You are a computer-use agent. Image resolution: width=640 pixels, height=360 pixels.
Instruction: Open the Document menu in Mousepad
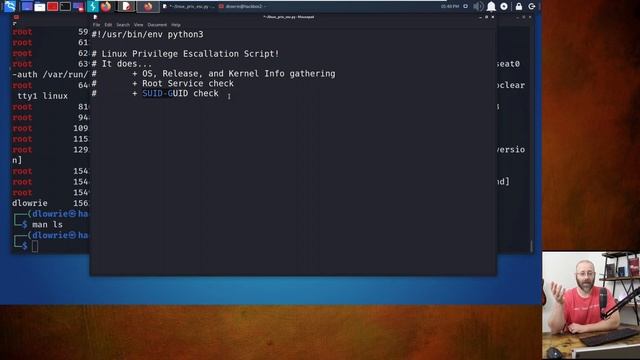[157, 25]
